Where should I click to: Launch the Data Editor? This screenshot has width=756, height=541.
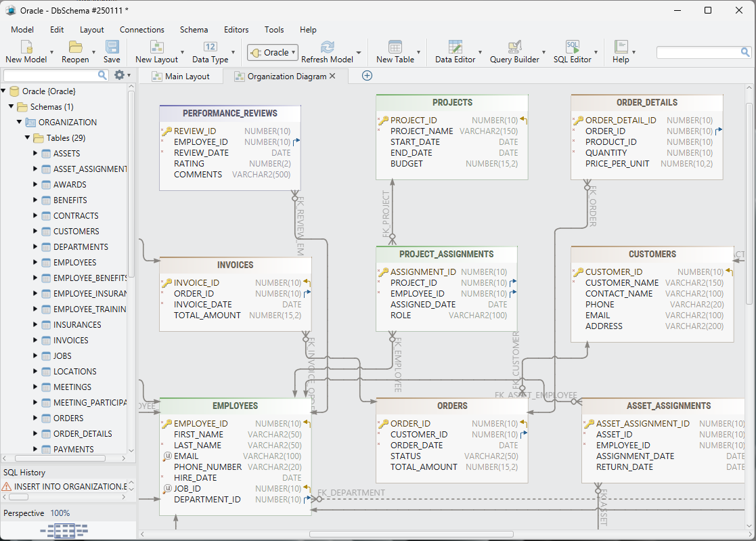pos(455,47)
